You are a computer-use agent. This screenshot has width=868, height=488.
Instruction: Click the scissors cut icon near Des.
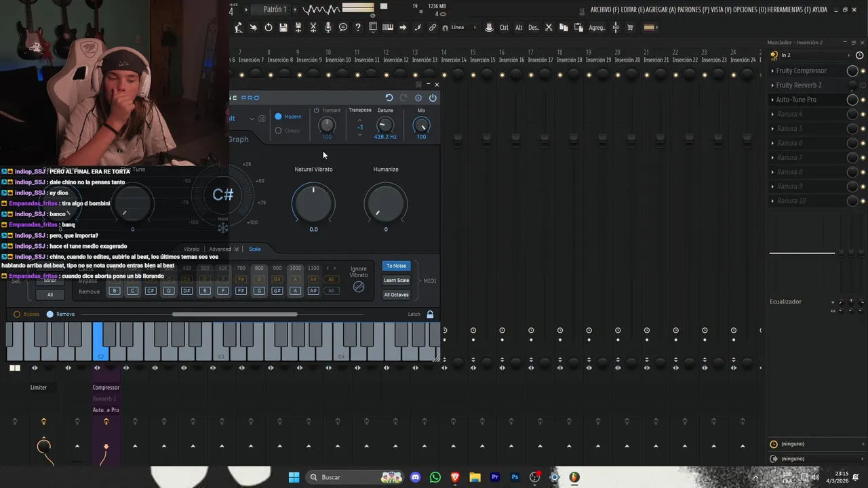pos(549,28)
